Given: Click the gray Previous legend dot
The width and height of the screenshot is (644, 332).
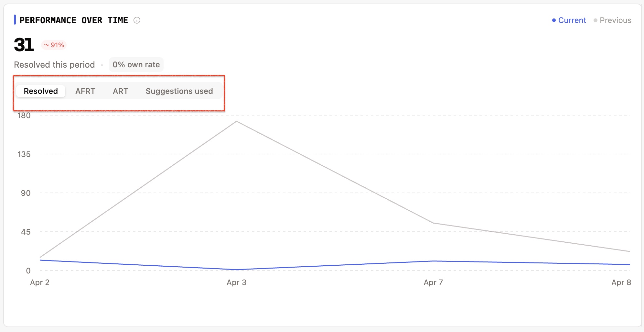Looking at the screenshot, I should [x=595, y=20].
